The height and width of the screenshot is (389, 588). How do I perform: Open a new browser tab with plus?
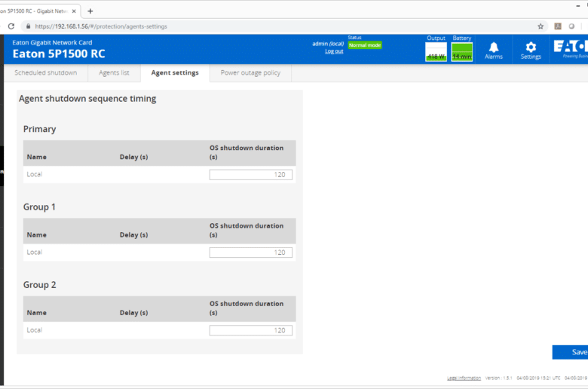coord(90,11)
